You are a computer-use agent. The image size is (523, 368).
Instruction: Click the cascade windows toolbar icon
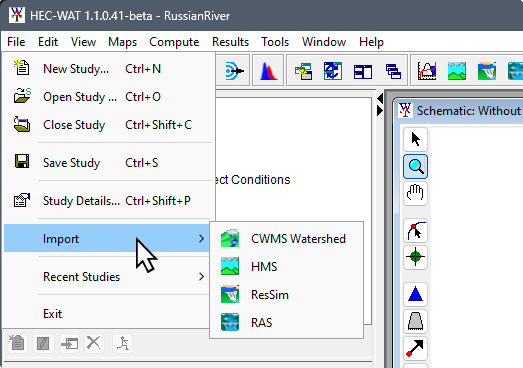coord(393,71)
